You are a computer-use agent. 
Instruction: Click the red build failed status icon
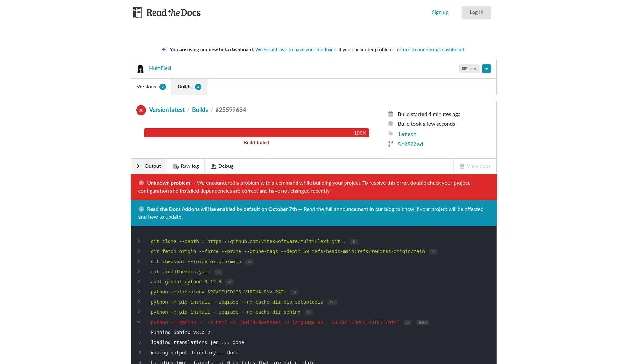[x=141, y=110]
